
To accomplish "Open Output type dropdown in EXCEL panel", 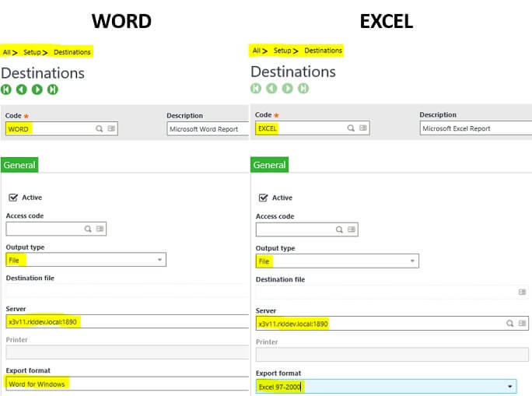I will tap(338, 261).
